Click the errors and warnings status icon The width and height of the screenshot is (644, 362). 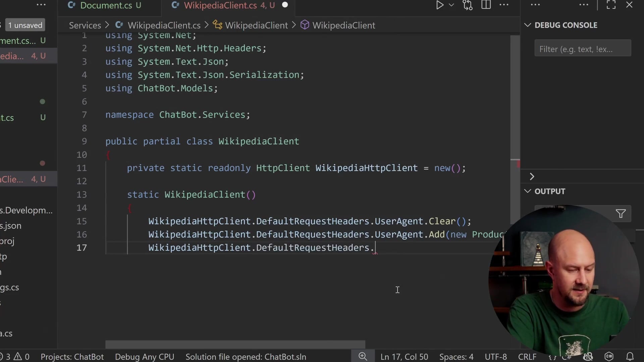pos(14,357)
